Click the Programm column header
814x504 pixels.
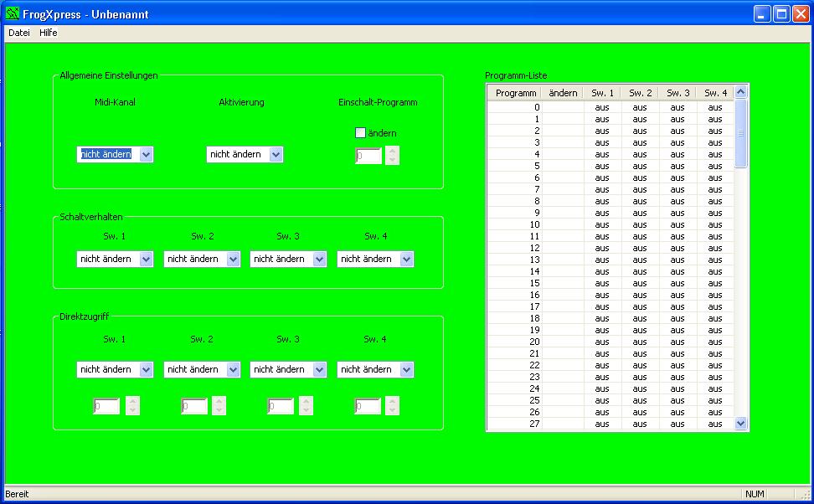[x=514, y=93]
